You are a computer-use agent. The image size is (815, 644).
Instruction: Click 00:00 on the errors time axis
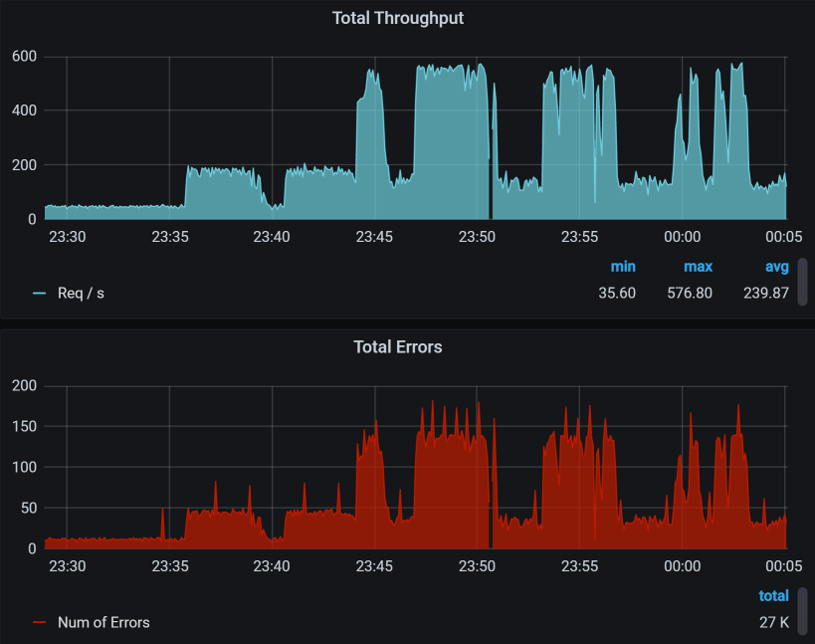coord(682,566)
